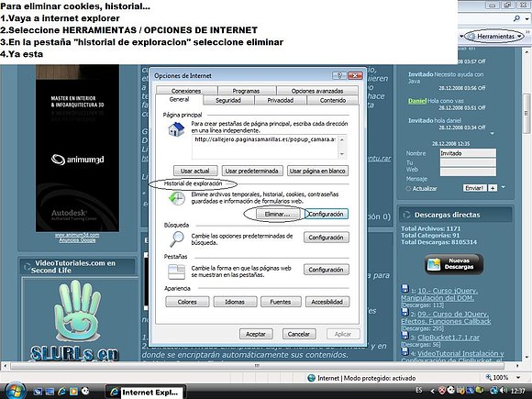Switch to the Programas tab

(246, 91)
